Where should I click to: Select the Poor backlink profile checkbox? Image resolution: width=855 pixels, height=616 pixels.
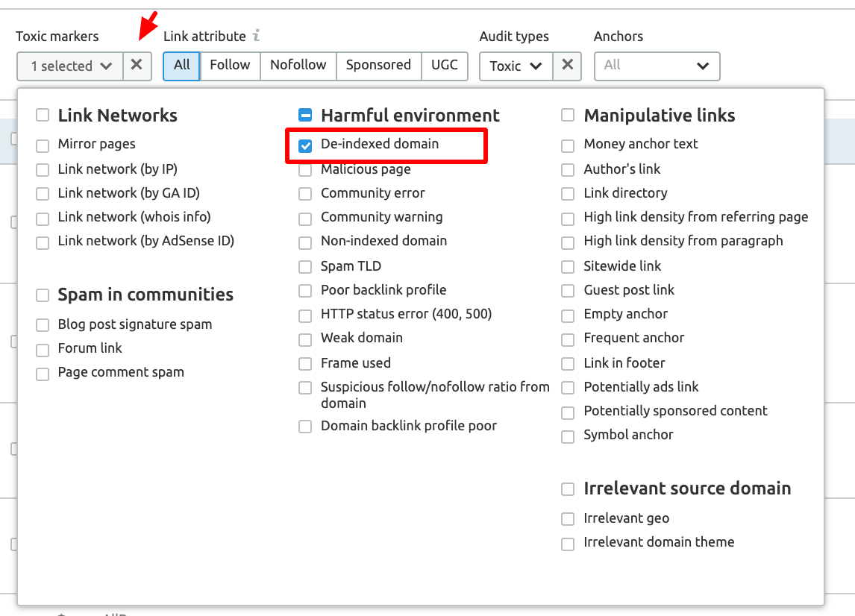tap(305, 291)
